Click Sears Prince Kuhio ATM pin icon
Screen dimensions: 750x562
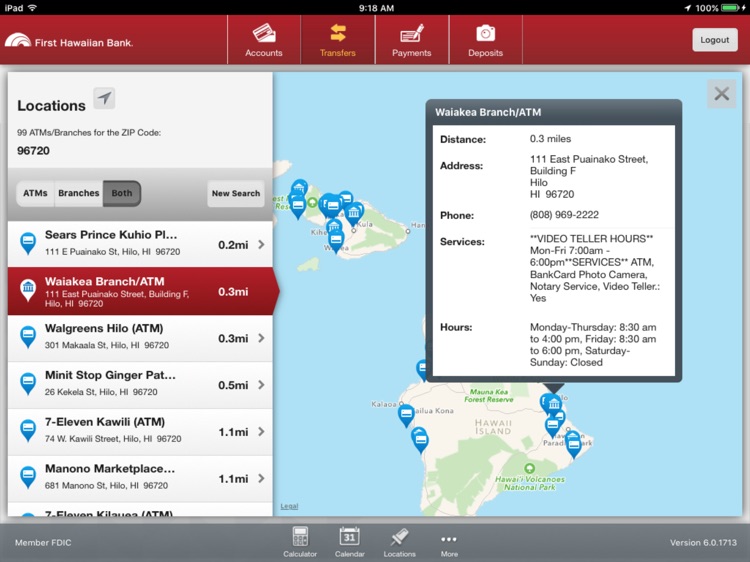28,243
